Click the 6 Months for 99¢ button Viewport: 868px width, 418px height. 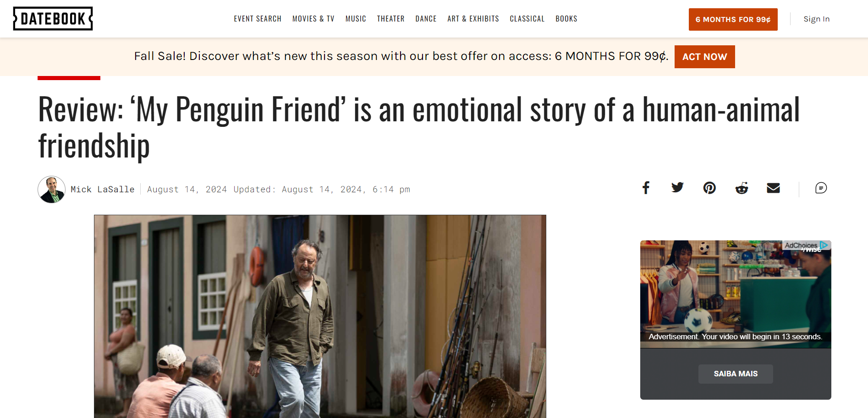tap(733, 19)
